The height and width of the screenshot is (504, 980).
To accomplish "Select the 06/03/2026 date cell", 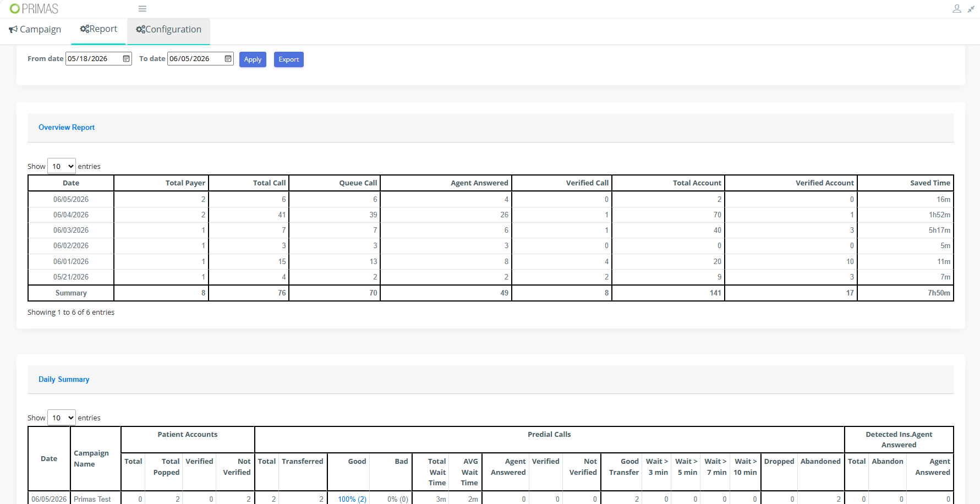I will (71, 230).
